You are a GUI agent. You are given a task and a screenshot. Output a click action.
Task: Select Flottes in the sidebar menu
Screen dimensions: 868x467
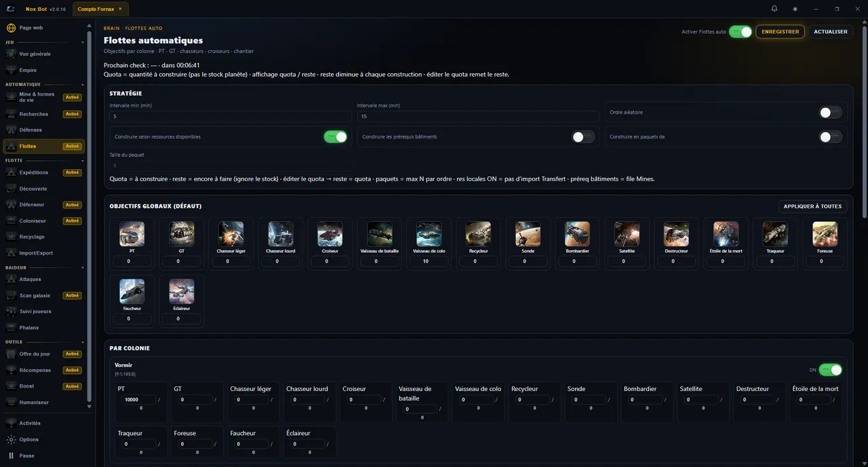coord(44,146)
